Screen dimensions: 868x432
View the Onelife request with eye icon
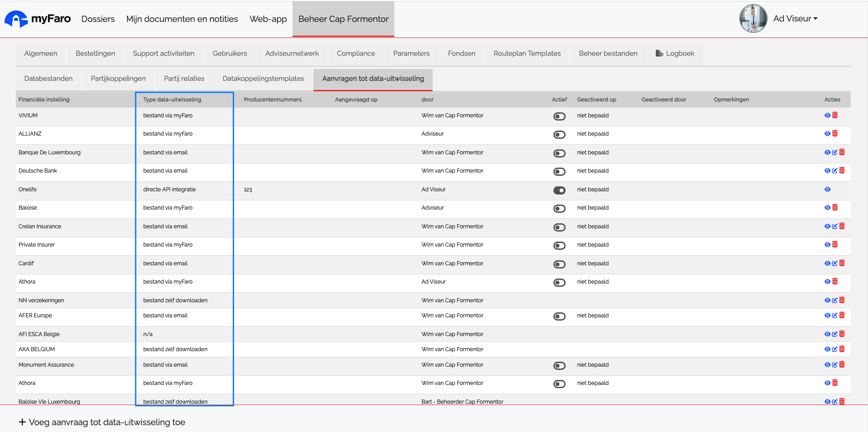[x=827, y=190]
